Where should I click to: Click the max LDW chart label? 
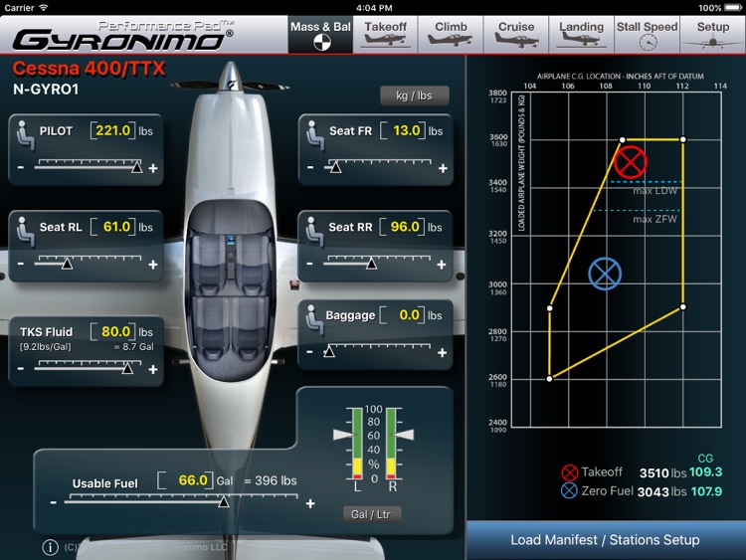[654, 191]
